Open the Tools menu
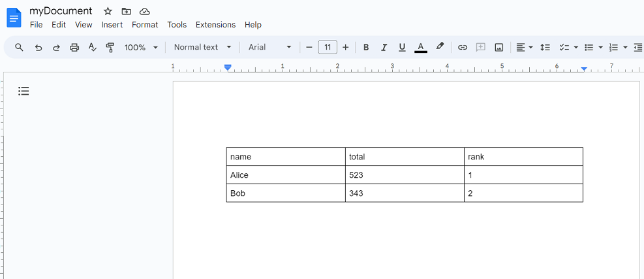644x279 pixels. pos(177,25)
